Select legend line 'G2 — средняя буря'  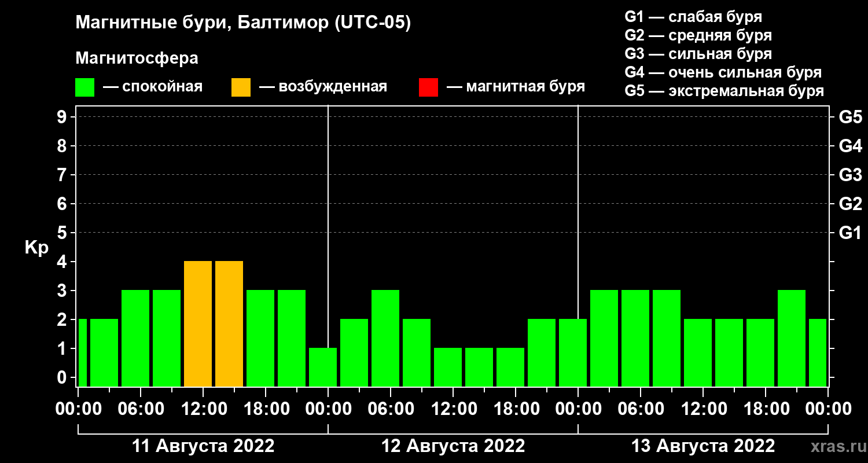pos(698,35)
